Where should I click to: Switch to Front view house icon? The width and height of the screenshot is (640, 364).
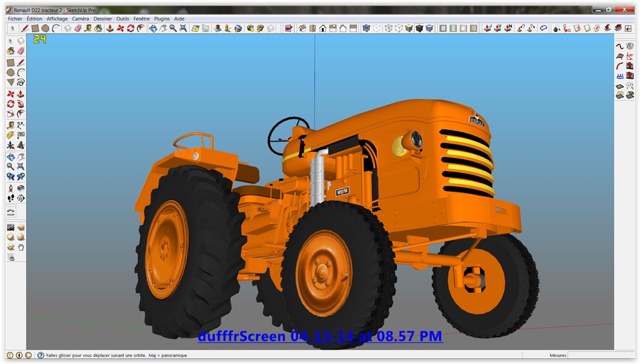[323, 28]
